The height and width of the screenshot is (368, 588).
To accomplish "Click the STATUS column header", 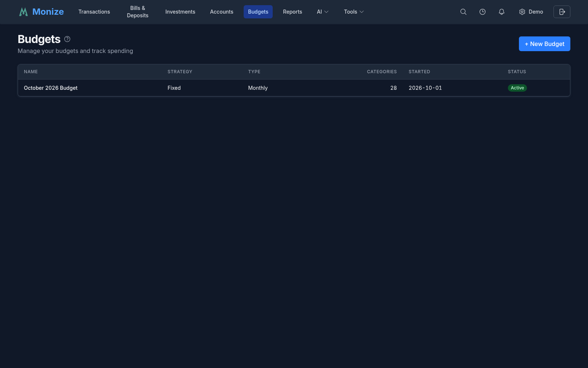I will [517, 72].
